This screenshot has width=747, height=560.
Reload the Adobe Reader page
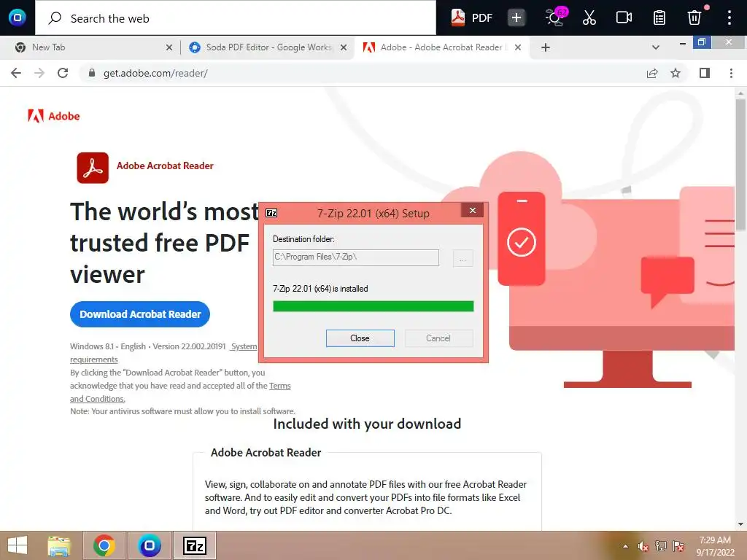click(x=63, y=73)
